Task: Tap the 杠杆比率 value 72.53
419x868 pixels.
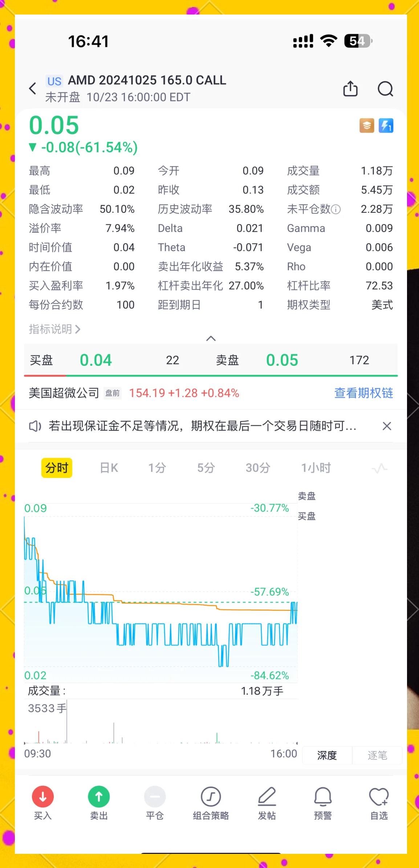Action: [x=379, y=286]
